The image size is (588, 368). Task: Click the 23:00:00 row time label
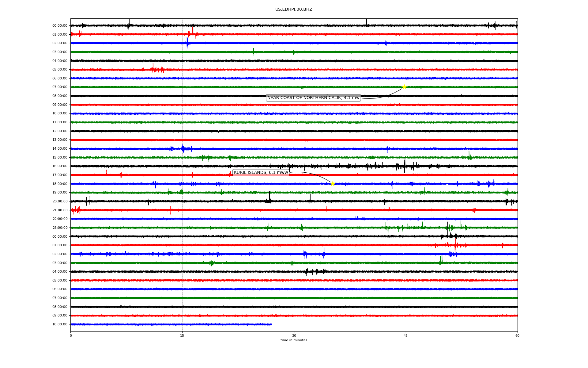pyautogui.click(x=60, y=228)
